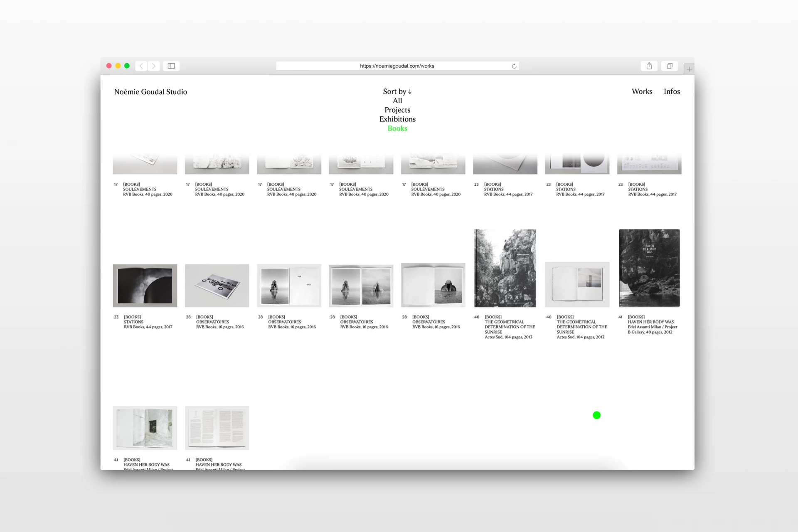The width and height of the screenshot is (798, 532).
Task: Click the browser forward arrow button
Action: (154, 66)
